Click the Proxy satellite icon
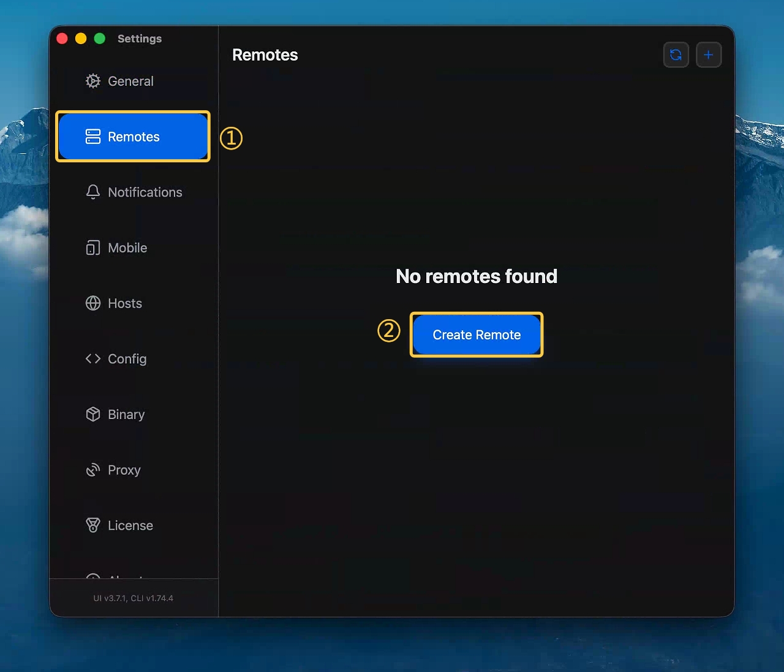The height and width of the screenshot is (672, 784). (93, 470)
